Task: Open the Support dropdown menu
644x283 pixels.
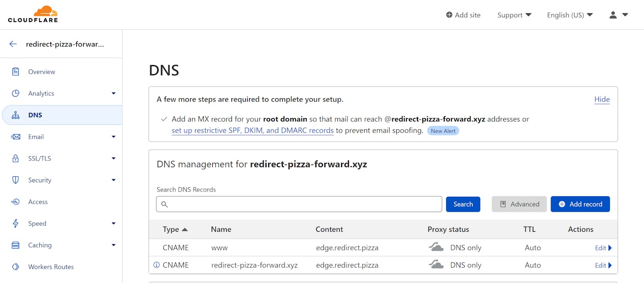Action: pyautogui.click(x=514, y=15)
